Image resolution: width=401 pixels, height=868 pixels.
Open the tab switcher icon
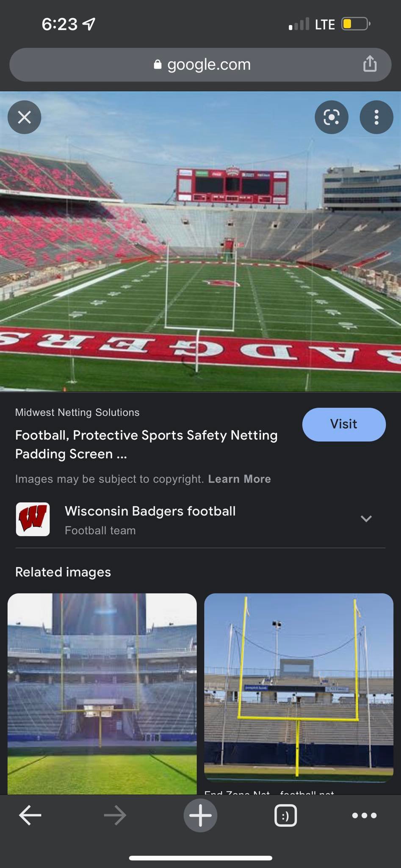pyautogui.click(x=286, y=815)
